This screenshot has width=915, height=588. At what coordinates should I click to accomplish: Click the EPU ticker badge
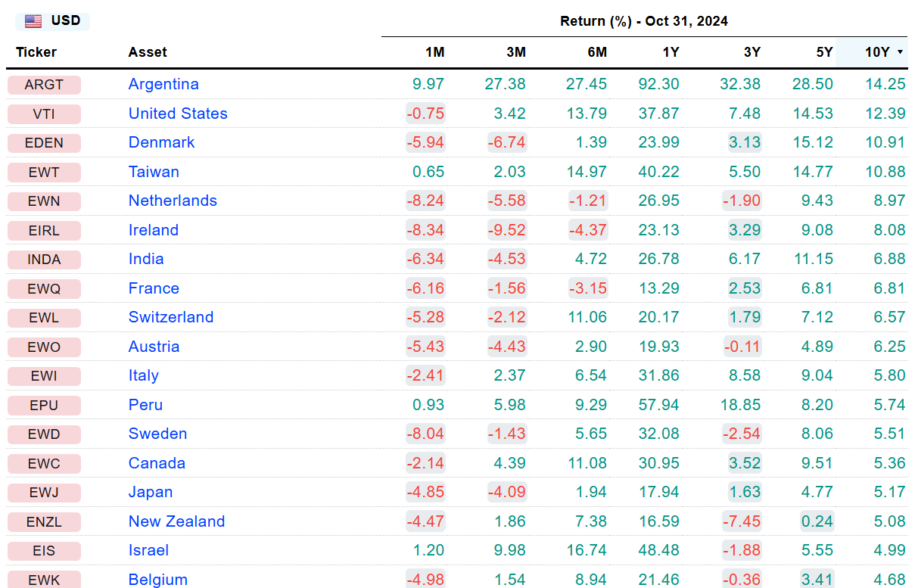tap(44, 406)
